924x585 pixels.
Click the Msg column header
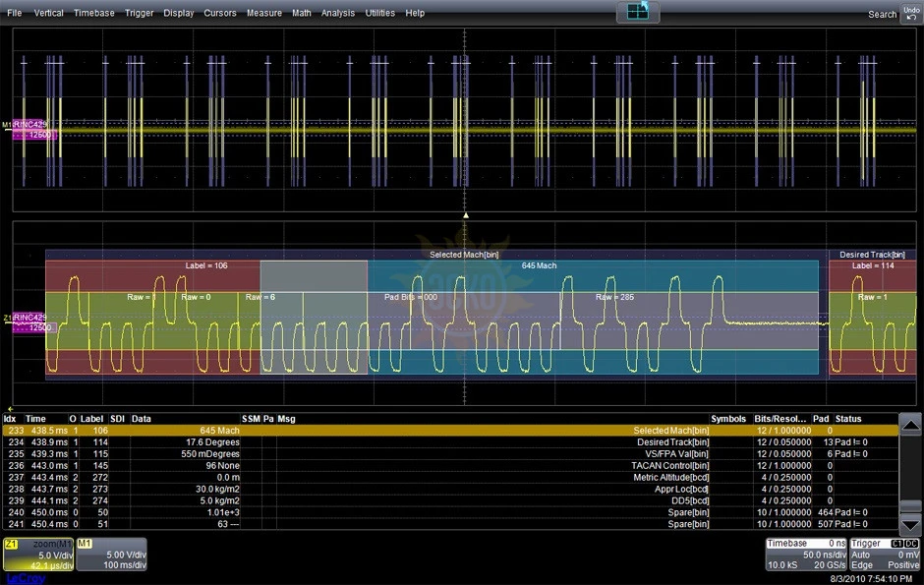point(286,419)
